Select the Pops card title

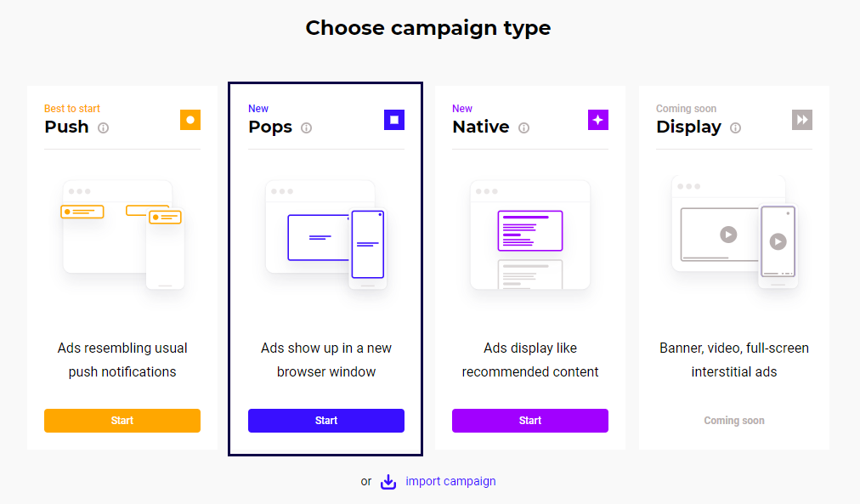(270, 127)
